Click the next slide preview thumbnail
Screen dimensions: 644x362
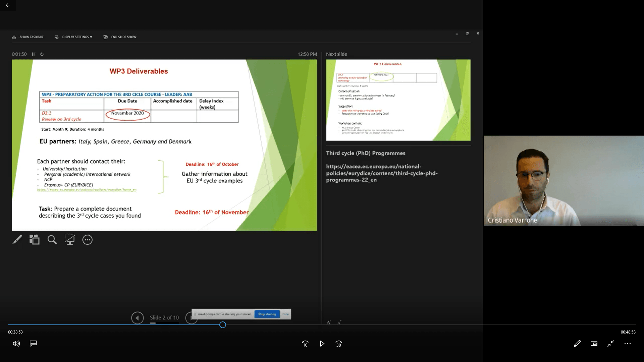(x=398, y=100)
